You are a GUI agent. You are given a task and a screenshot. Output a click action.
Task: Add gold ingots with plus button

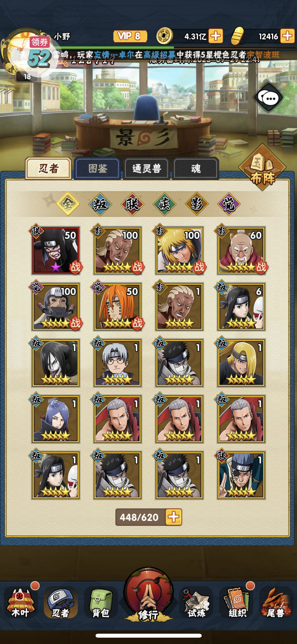287,36
